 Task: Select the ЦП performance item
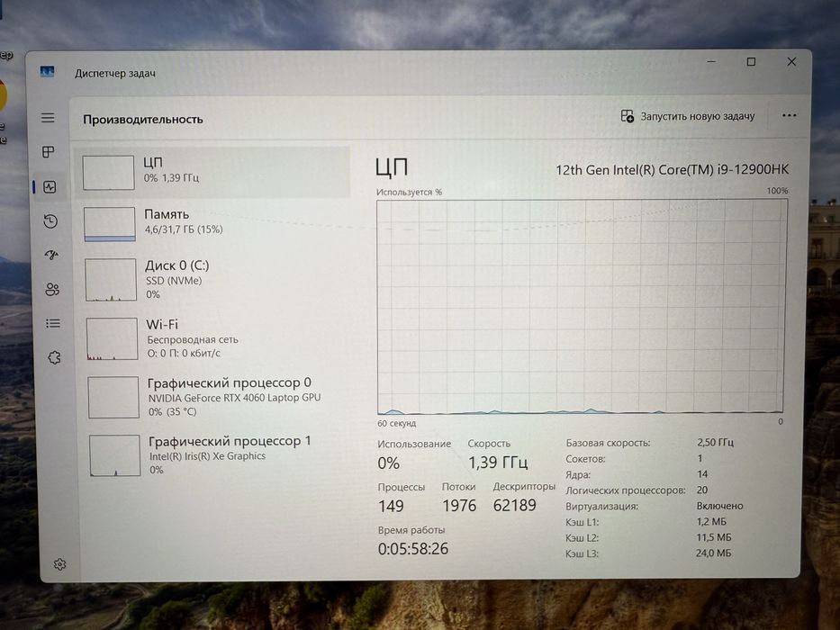[213, 173]
